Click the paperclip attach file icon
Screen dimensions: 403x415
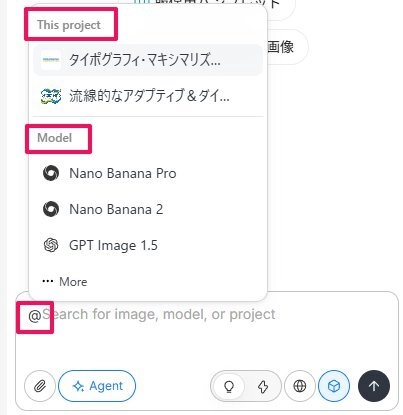tap(40, 386)
